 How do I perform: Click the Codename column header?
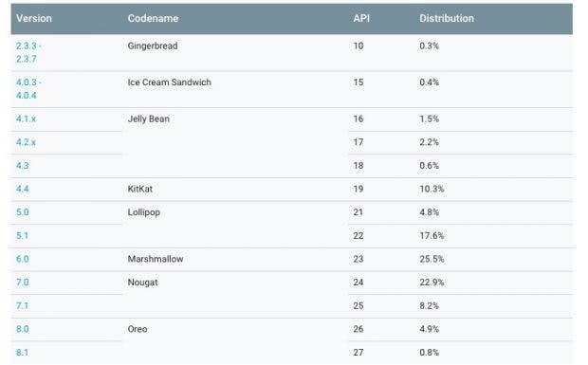click(x=153, y=18)
